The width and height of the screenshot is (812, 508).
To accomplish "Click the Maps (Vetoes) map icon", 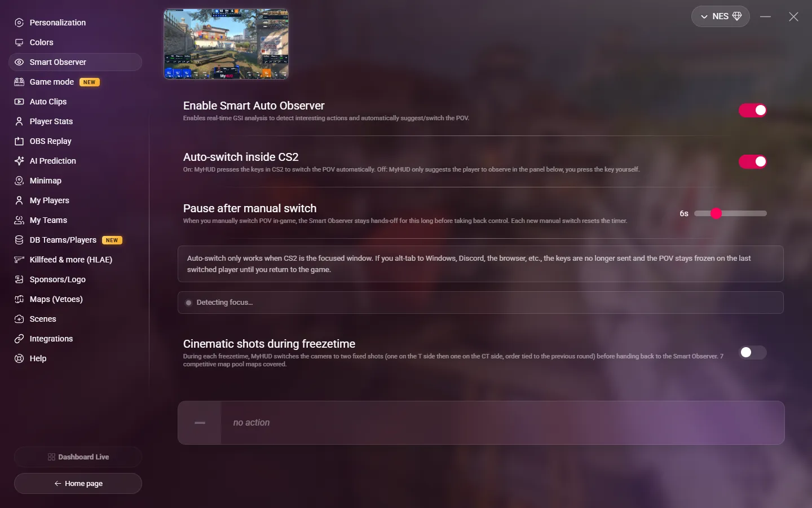I will click(19, 299).
